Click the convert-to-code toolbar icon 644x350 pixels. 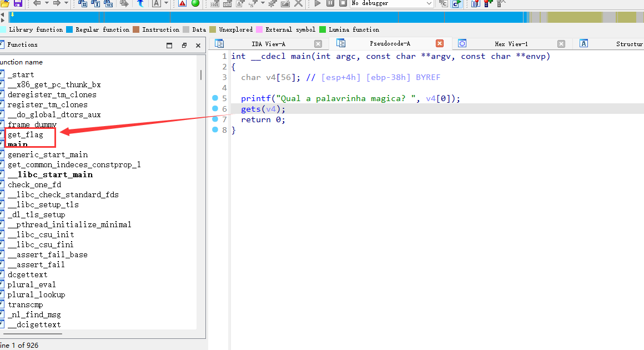[215, 3]
